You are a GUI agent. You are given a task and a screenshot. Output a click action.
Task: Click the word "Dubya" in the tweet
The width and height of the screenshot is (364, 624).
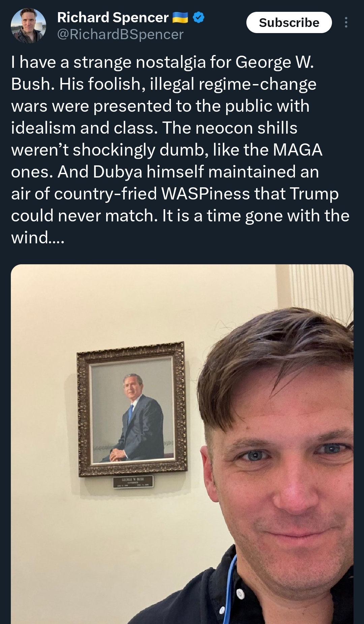click(118, 172)
